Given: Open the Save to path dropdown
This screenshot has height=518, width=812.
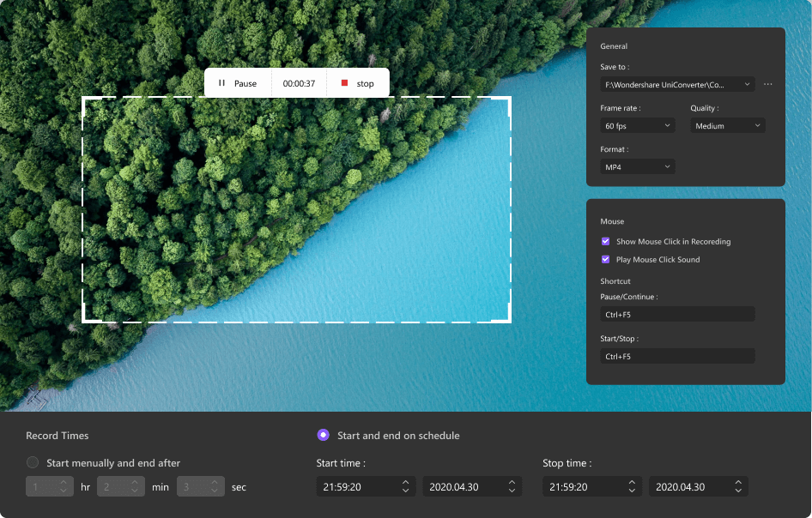Looking at the screenshot, I should (677, 84).
